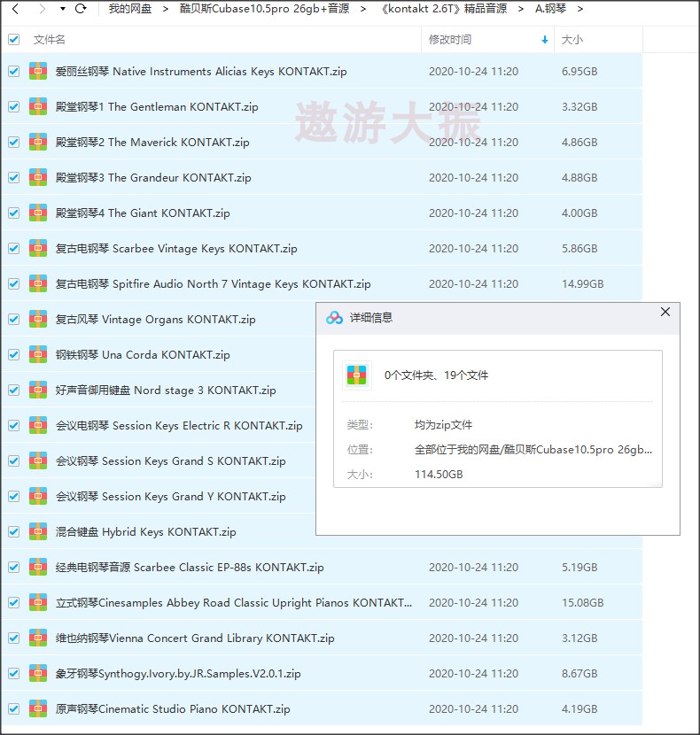Click zip icon for Una Corda KONTAKT file

point(38,354)
